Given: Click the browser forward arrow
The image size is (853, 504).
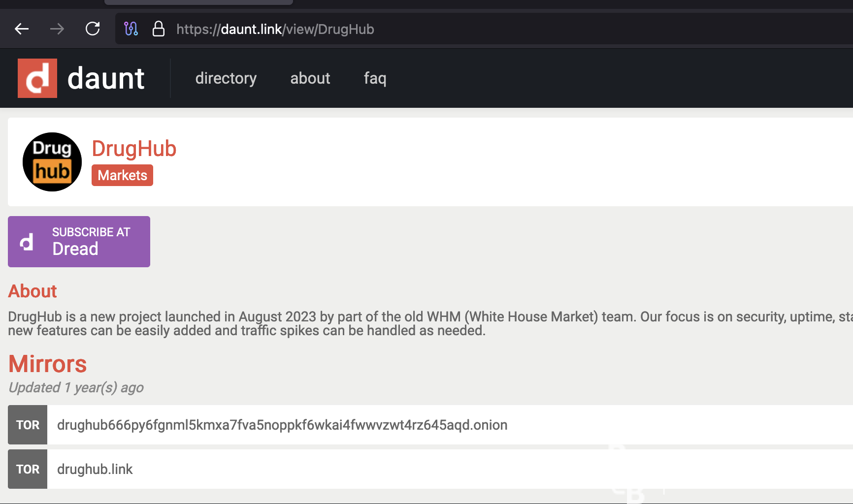Looking at the screenshot, I should (x=57, y=29).
